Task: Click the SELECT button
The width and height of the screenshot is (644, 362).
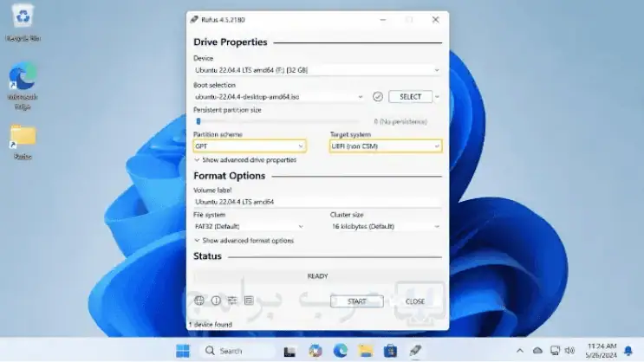Action: 410,97
